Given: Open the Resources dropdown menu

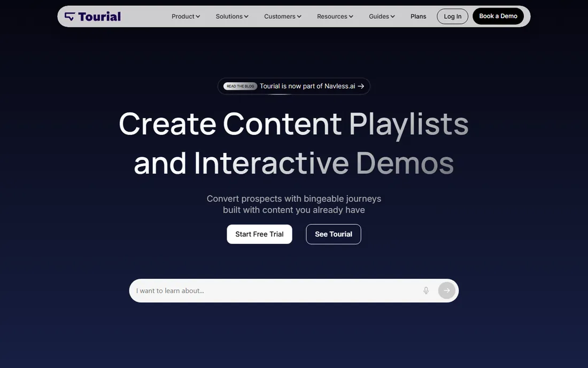Looking at the screenshot, I should click(335, 17).
